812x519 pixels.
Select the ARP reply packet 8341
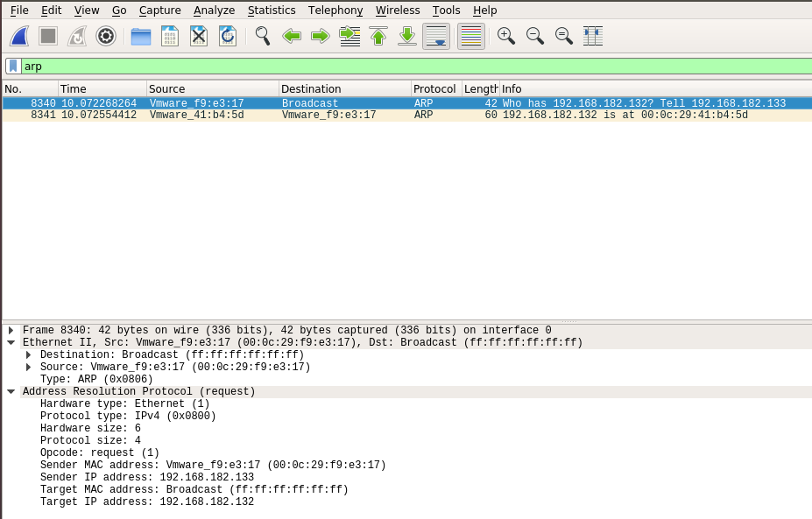(263, 115)
